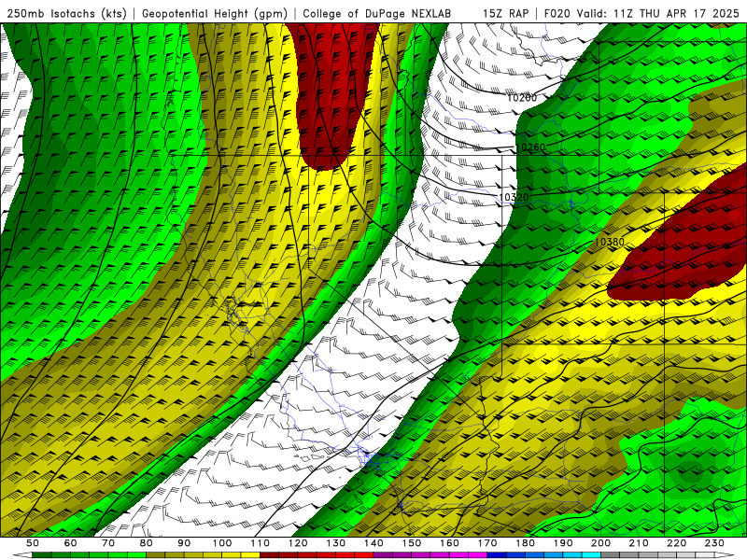This screenshot has height=560, width=747.
Task: Click the 10200 height contour label
Action: 522,98
